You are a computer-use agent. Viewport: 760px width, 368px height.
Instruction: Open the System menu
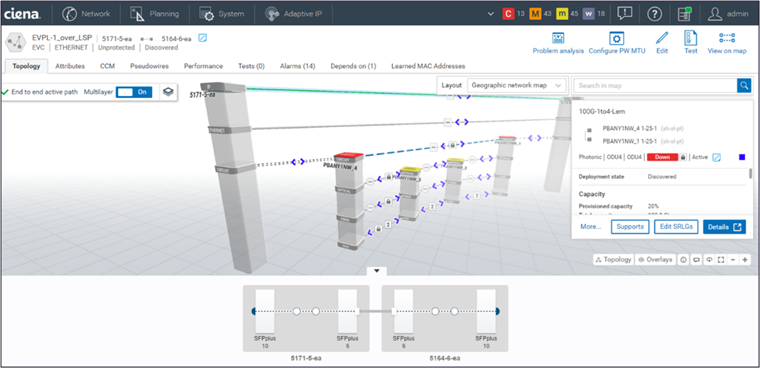pos(222,14)
